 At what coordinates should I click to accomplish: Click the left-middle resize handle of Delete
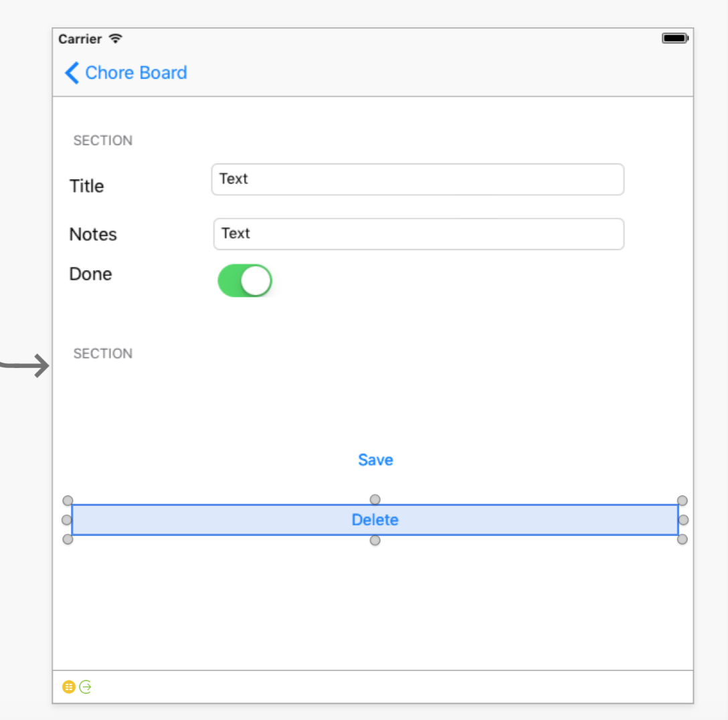67,520
